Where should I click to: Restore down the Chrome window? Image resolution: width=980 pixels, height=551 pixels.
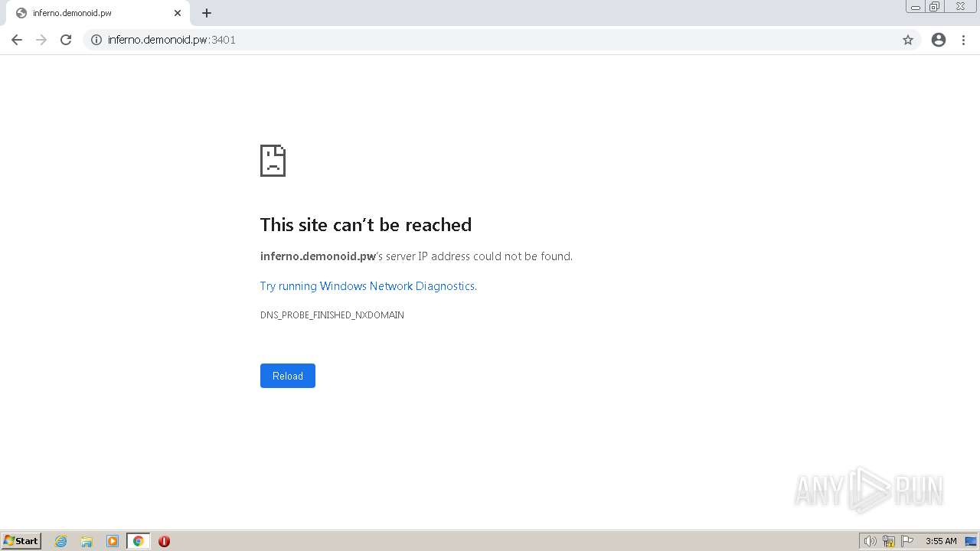[x=935, y=7]
